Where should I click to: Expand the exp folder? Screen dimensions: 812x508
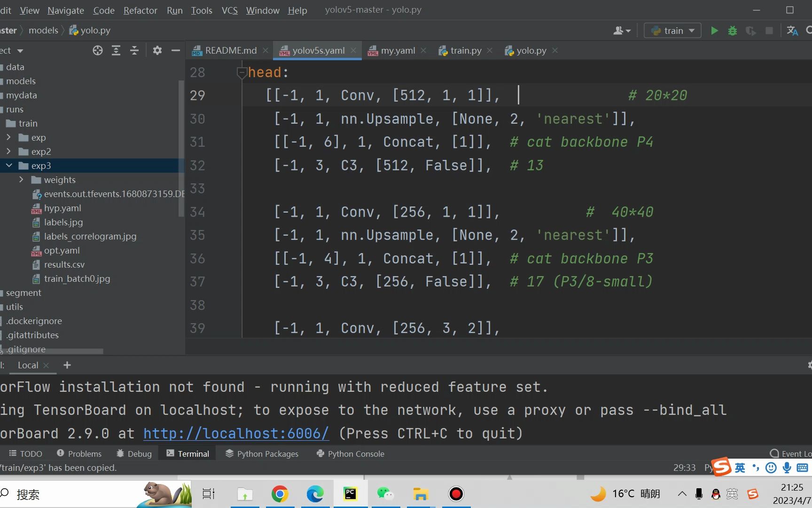coord(8,137)
